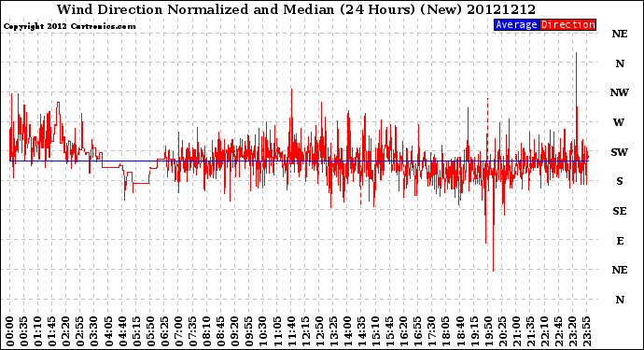The image size is (644, 350).
Task: Click the Copyright 2012 Cartronics.com text
Action: point(69,26)
